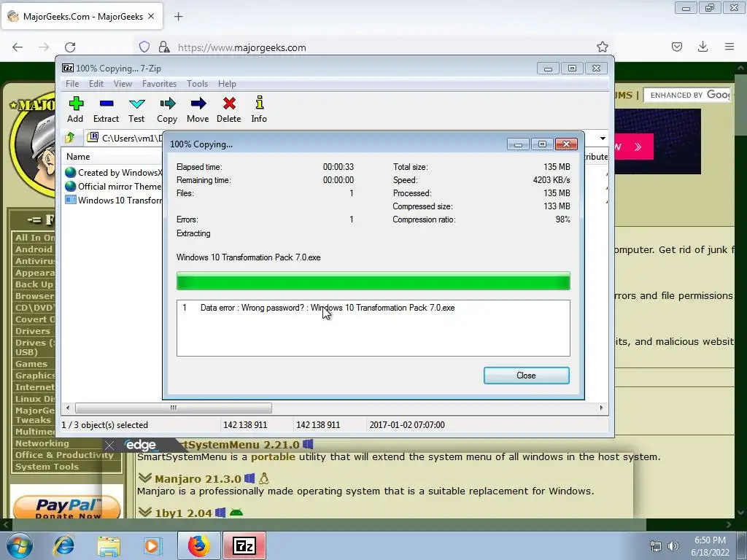Close the MajorGeeks.Com tab
This screenshot has width=747, height=560.
[x=151, y=16]
